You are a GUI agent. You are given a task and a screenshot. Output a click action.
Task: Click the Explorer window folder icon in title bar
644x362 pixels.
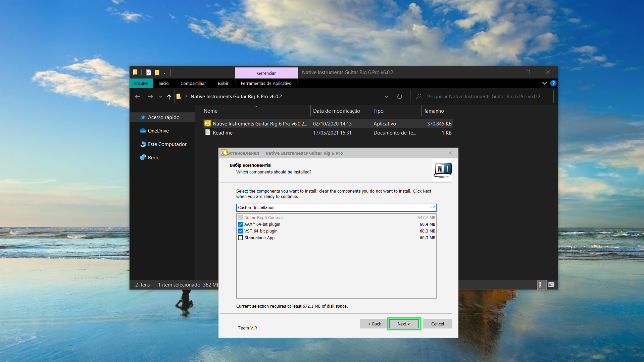[x=135, y=72]
